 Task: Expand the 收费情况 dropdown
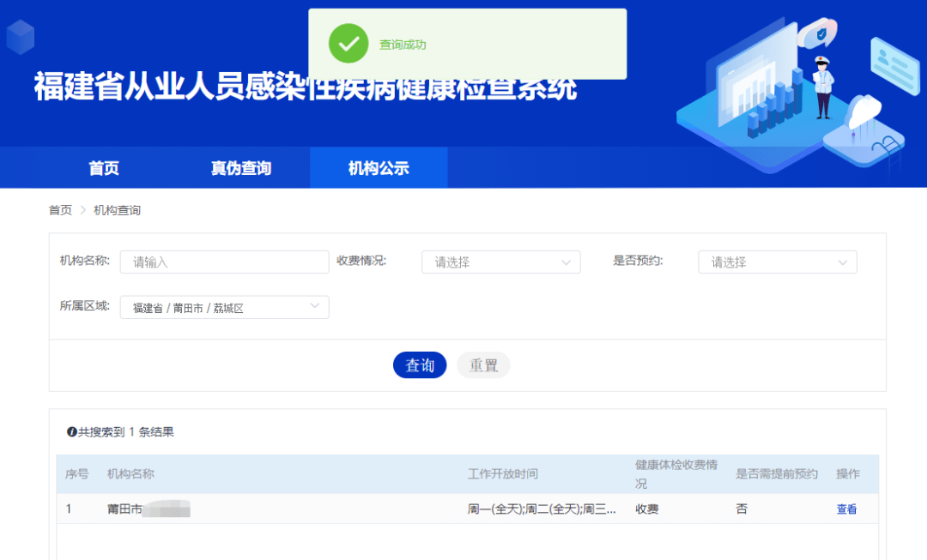click(x=500, y=262)
